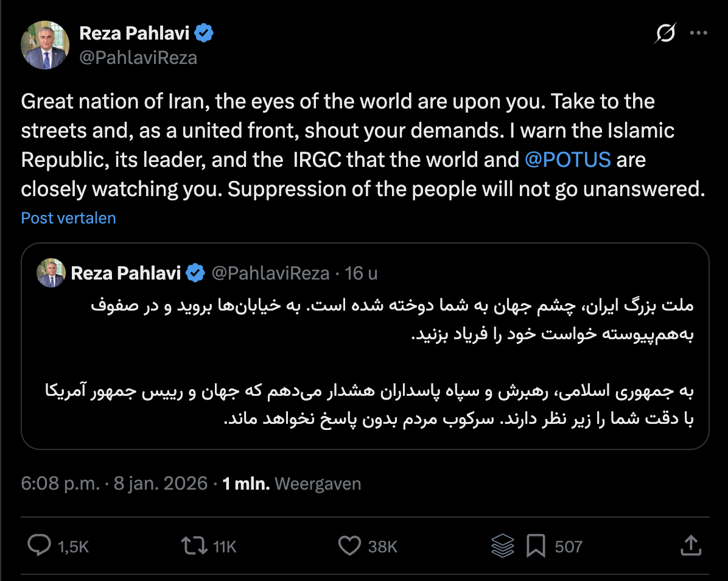Follow the @POTUS mention link

567,160
